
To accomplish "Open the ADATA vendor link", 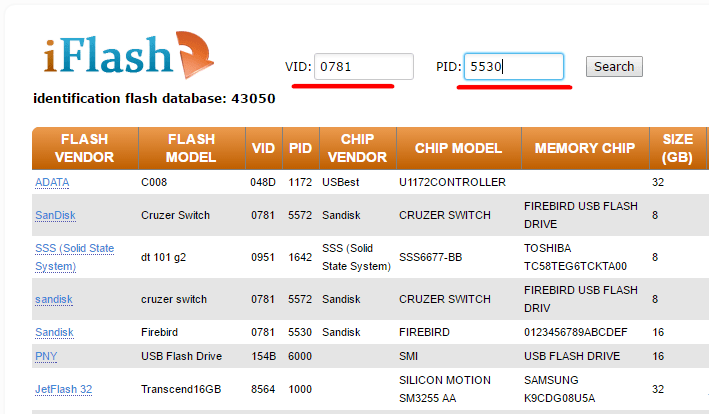I will (52, 182).
